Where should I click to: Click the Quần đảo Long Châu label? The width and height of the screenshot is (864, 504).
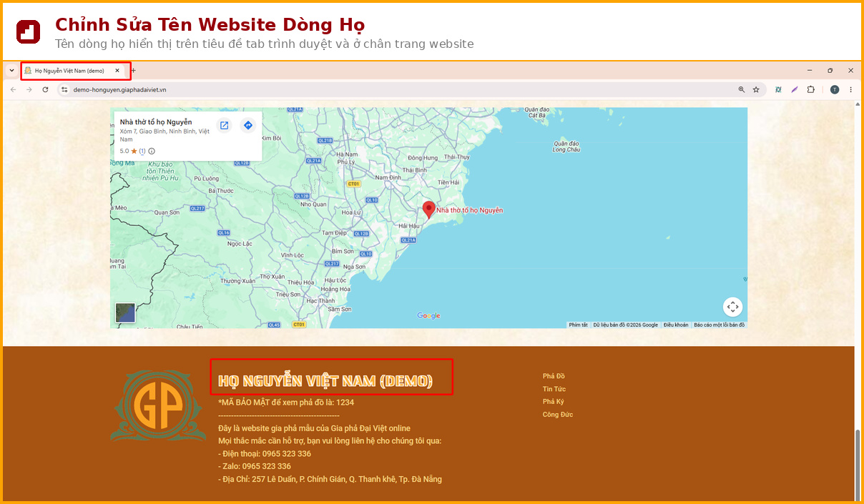(x=566, y=146)
